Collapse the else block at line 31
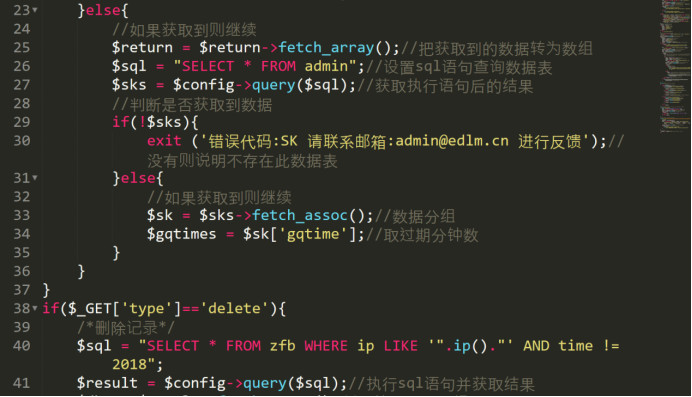 tap(35, 178)
